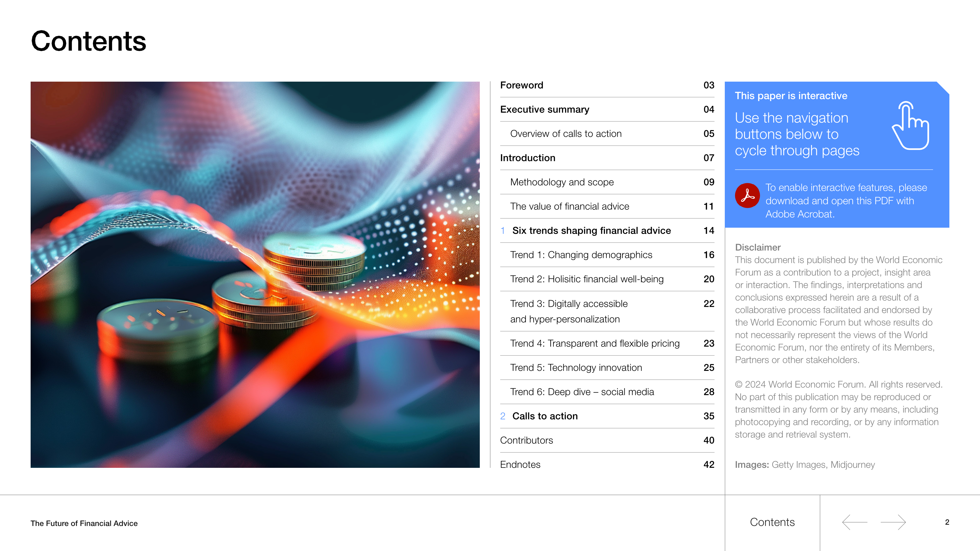Go to Six trends shaping financial advice
Image resolution: width=980 pixels, height=551 pixels.
coord(607,230)
